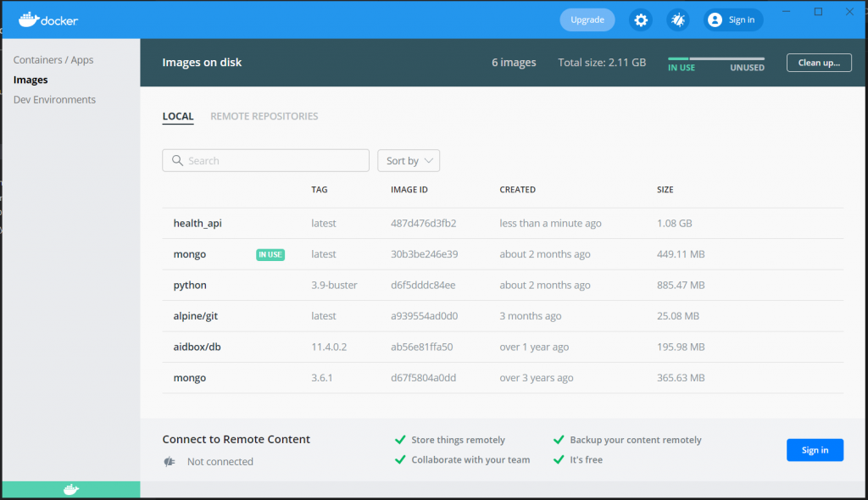
Task: Click 'Total size: 2.11 GB' text
Action: 602,63
